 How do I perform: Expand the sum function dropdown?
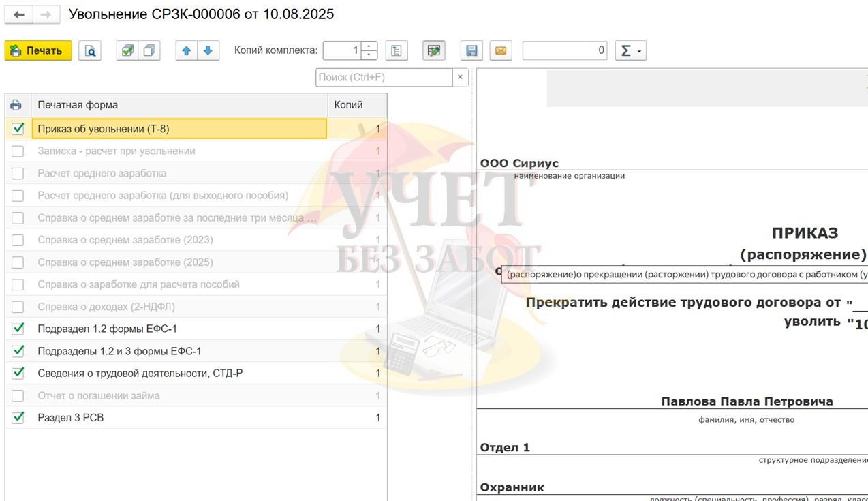630,50
